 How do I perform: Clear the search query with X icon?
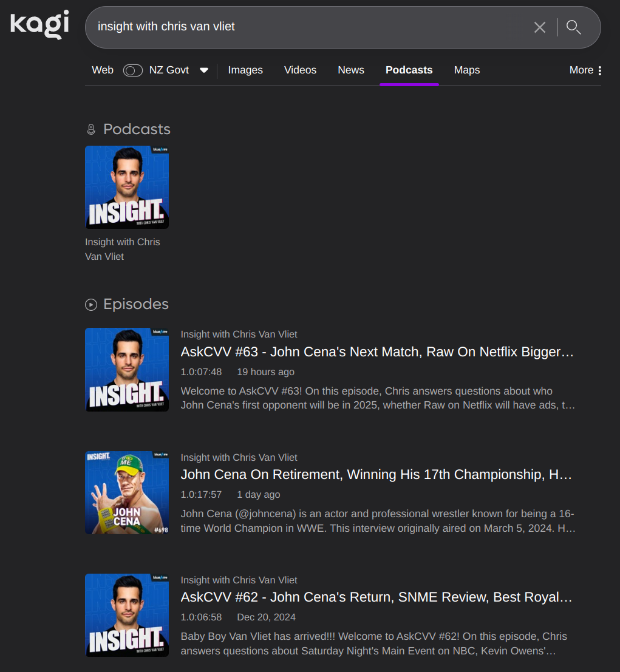coord(539,27)
